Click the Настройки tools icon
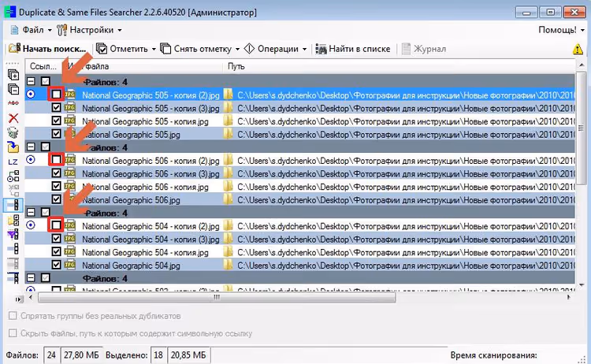This screenshot has width=591, height=364. click(x=61, y=30)
